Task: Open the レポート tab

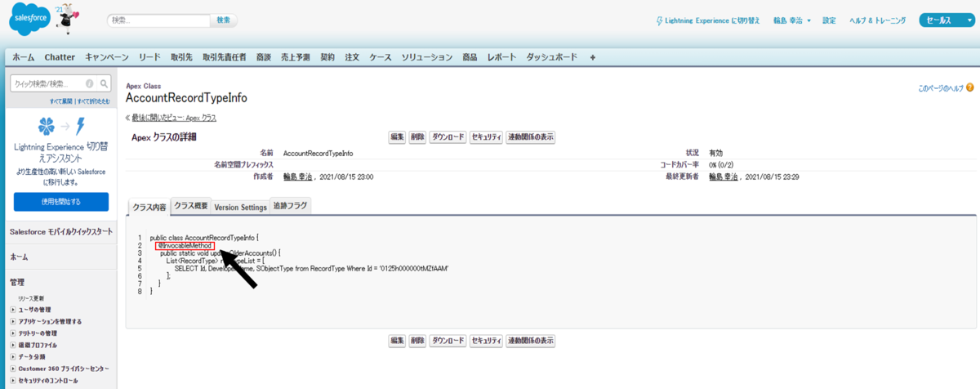Action: coord(501,57)
